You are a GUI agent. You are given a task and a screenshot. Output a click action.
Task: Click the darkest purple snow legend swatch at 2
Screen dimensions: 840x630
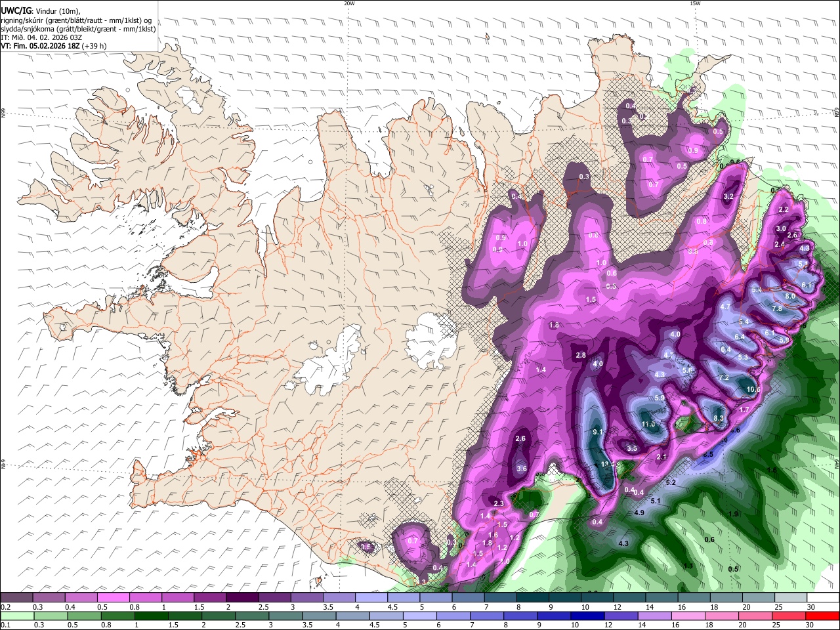tap(241, 598)
